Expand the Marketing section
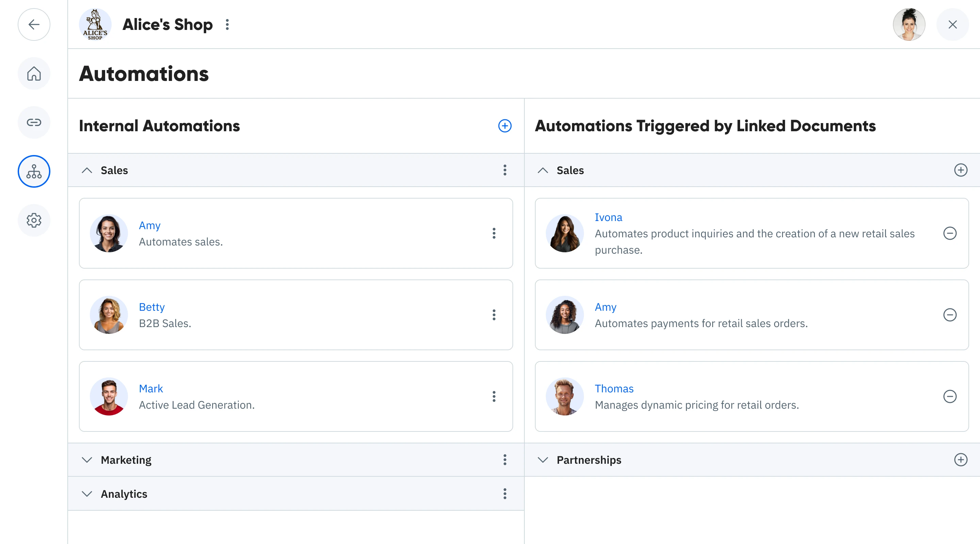The image size is (980, 544). click(87, 460)
